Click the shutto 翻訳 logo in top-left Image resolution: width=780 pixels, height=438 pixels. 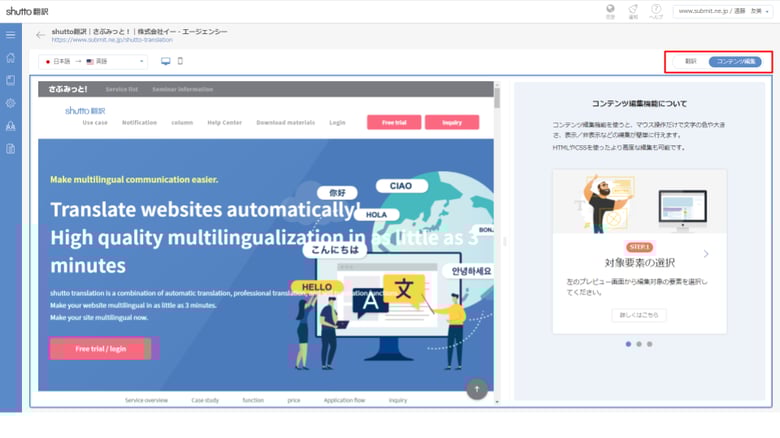click(27, 11)
